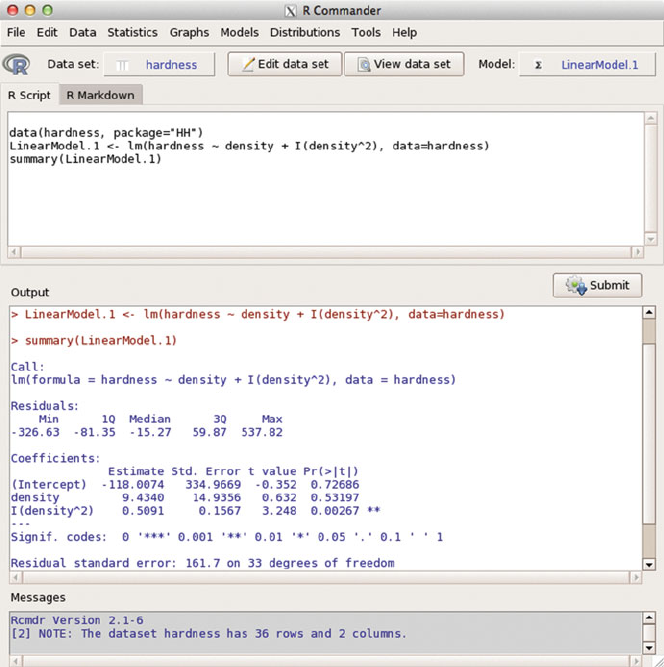
Task: Switch to the R Script tab
Action: 29,95
